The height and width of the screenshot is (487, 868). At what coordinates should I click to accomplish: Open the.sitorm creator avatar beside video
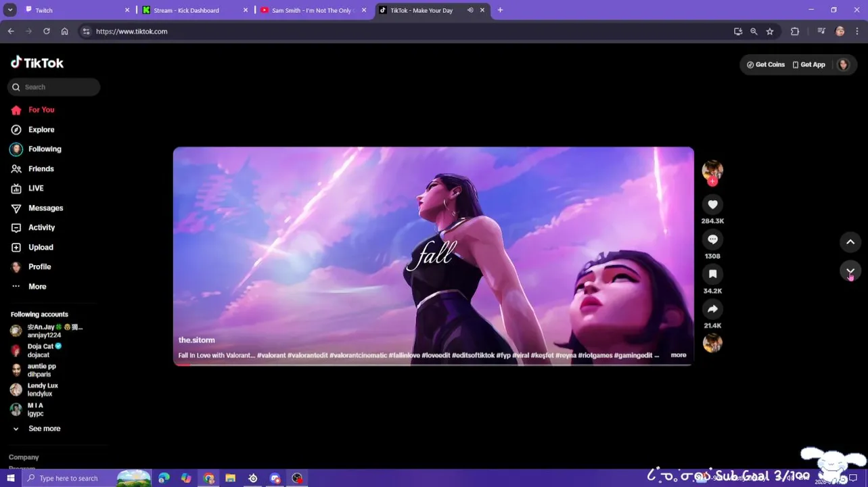[712, 170]
